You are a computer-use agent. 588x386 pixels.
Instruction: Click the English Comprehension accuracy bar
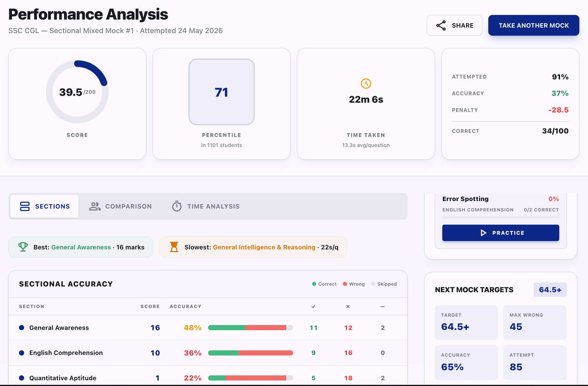(x=251, y=353)
